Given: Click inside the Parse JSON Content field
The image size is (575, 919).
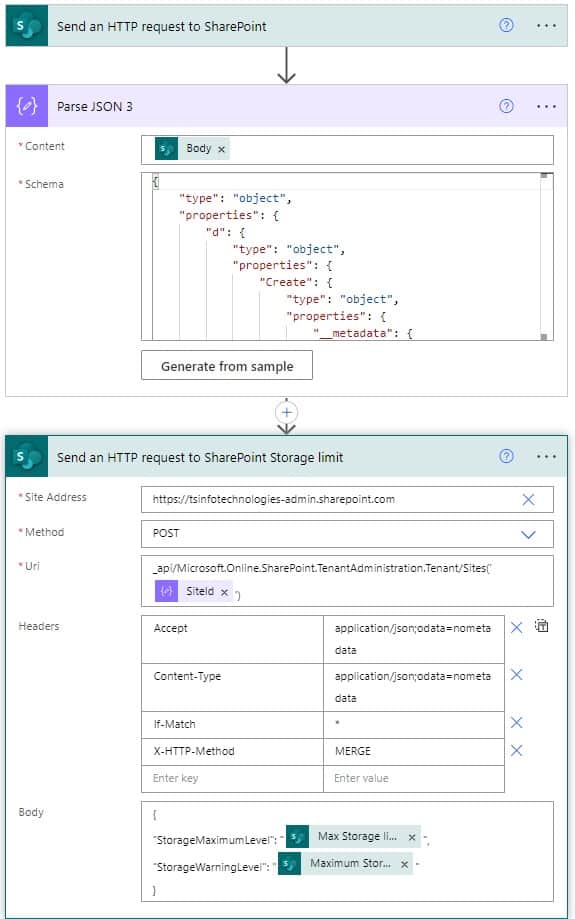Looking at the screenshot, I should click(x=347, y=150).
